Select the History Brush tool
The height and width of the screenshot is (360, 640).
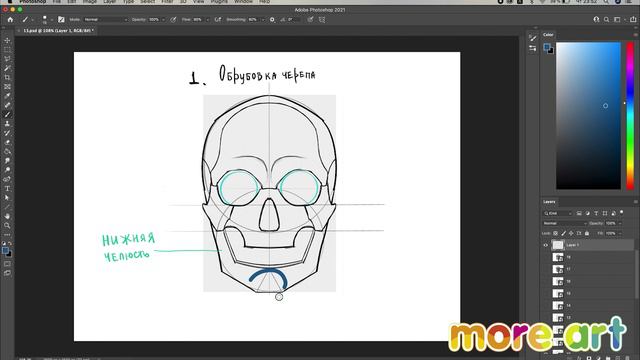[x=7, y=133]
